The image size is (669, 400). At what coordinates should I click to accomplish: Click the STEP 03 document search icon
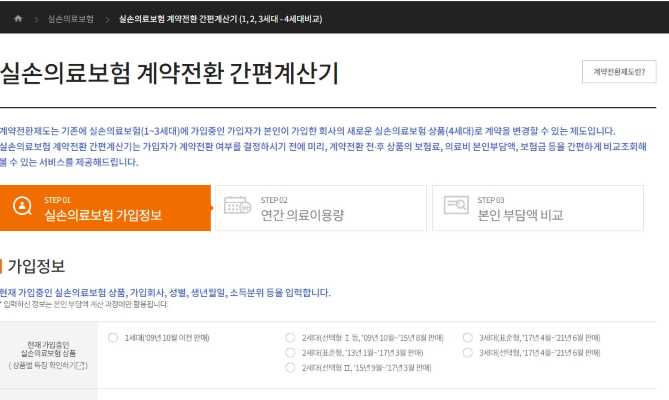pos(456,205)
